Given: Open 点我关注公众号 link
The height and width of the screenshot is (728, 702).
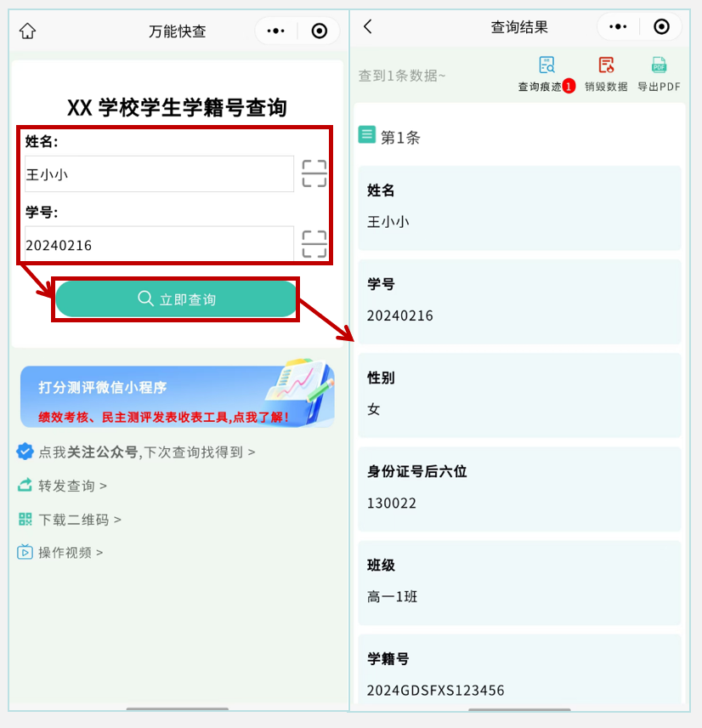Looking at the screenshot, I should point(147,452).
